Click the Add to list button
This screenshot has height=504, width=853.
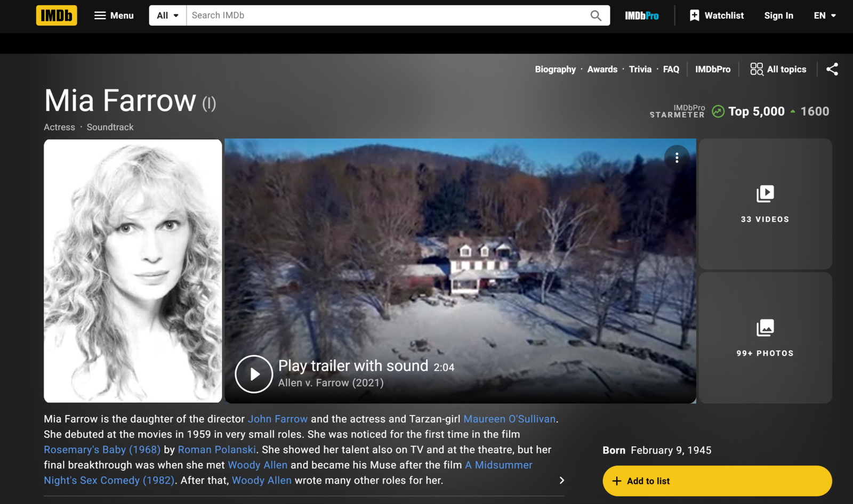click(x=717, y=481)
